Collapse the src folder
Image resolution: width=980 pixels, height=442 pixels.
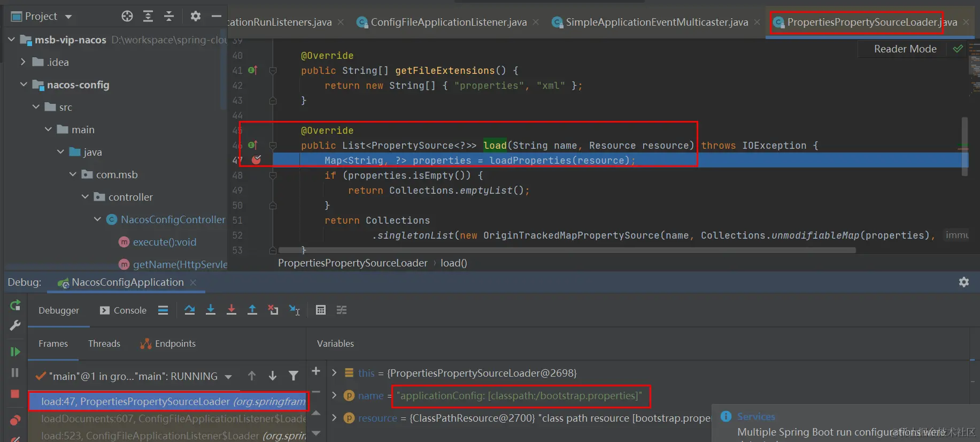point(36,107)
